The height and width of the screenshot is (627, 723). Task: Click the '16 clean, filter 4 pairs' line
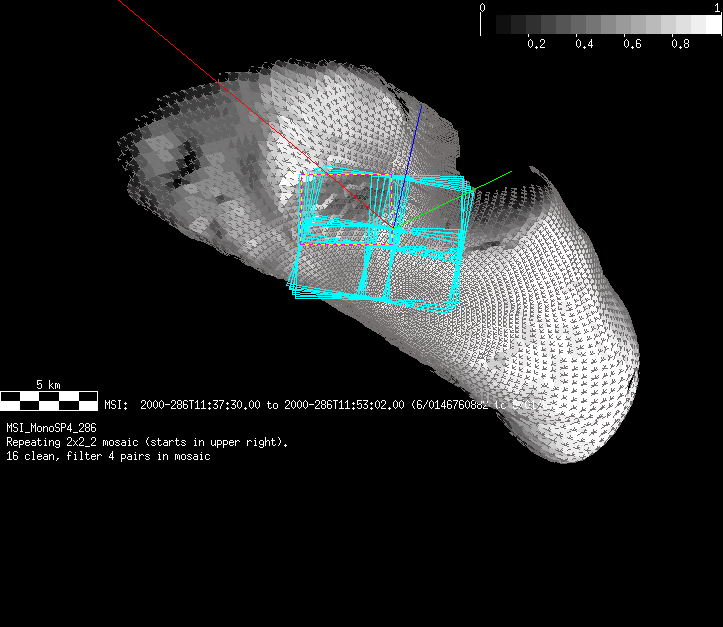coord(108,456)
